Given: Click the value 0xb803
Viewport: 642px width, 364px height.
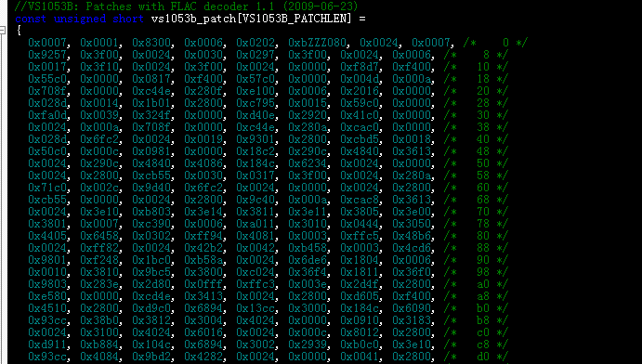Looking at the screenshot, I should 151,212.
